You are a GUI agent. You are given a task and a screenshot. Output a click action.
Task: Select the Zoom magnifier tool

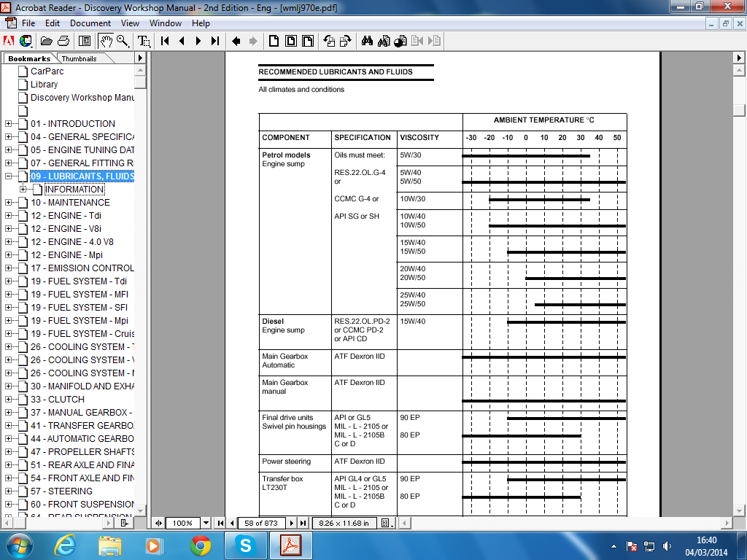pos(123,41)
